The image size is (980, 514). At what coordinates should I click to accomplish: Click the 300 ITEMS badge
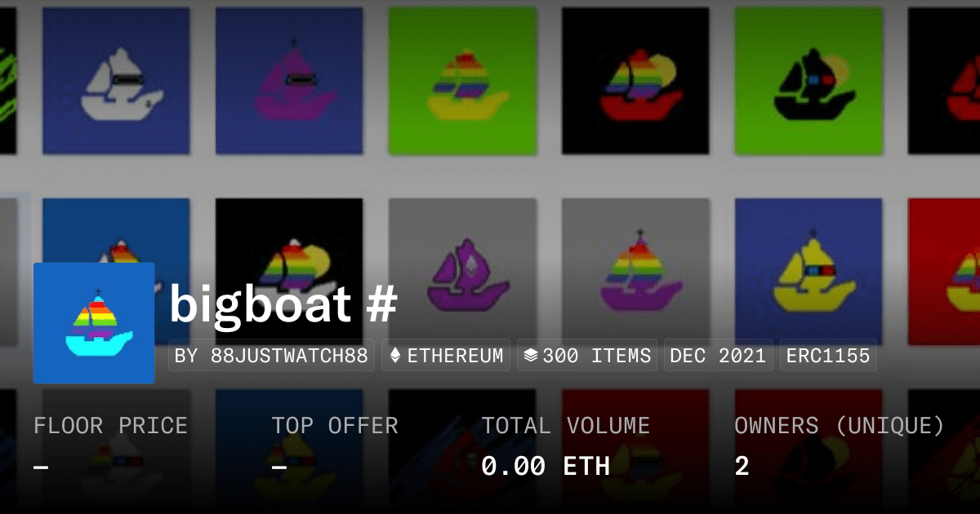click(587, 356)
